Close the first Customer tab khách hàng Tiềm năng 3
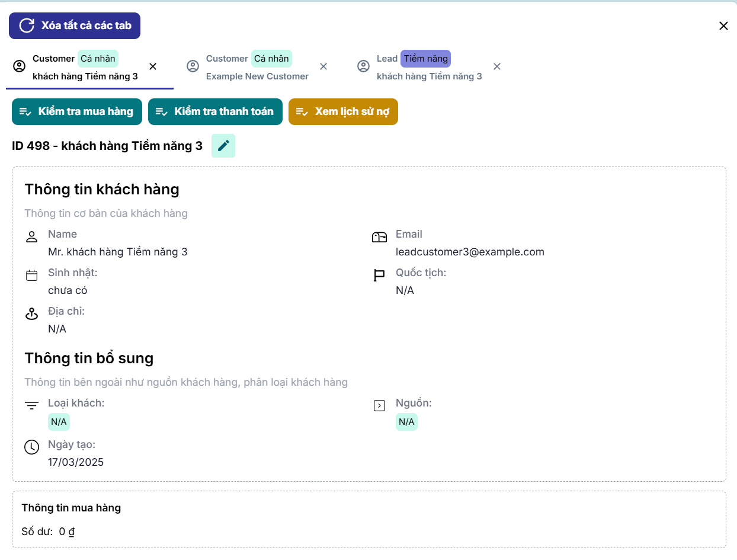The image size is (737, 560). pyautogui.click(x=153, y=66)
